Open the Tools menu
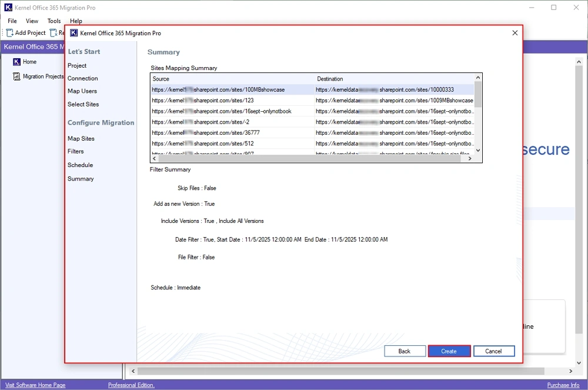The width and height of the screenshot is (588, 390). point(54,21)
